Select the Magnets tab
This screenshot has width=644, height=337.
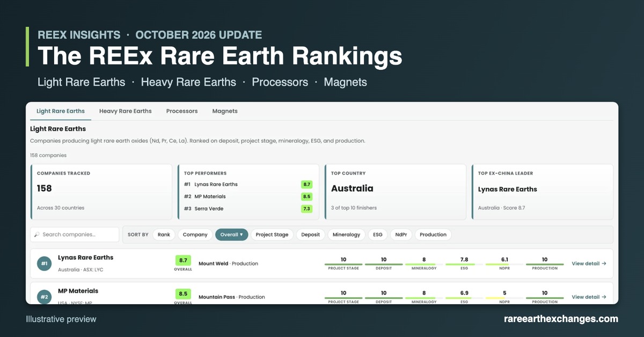pos(225,111)
